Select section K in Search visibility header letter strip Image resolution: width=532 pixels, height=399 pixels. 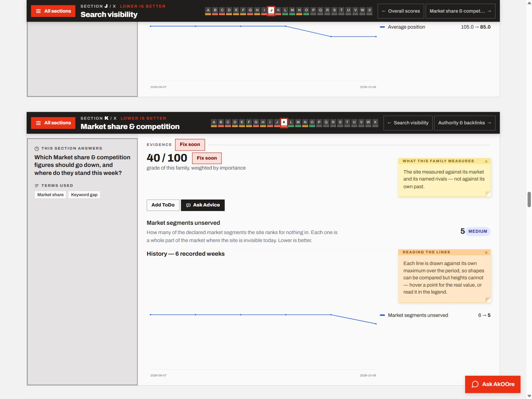click(278, 11)
